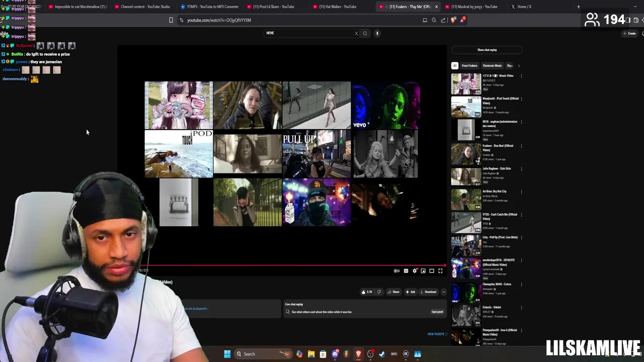This screenshot has height=362, width=644.
Task: Open options menu for VTSS Can't Catch Me
Action: [521, 215]
